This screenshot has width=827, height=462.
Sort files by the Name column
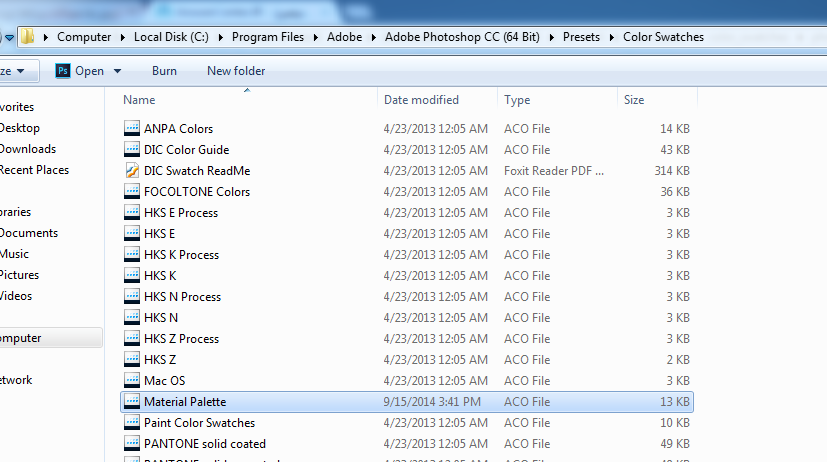point(140,100)
